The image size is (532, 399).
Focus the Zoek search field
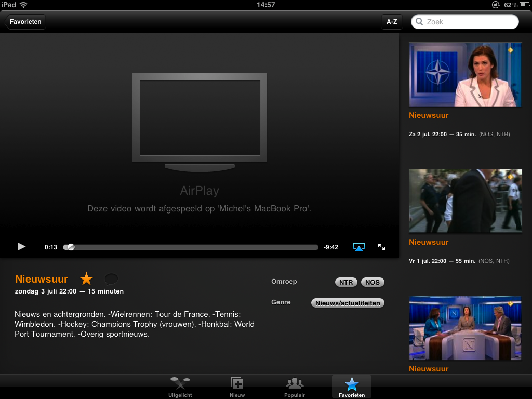465,22
